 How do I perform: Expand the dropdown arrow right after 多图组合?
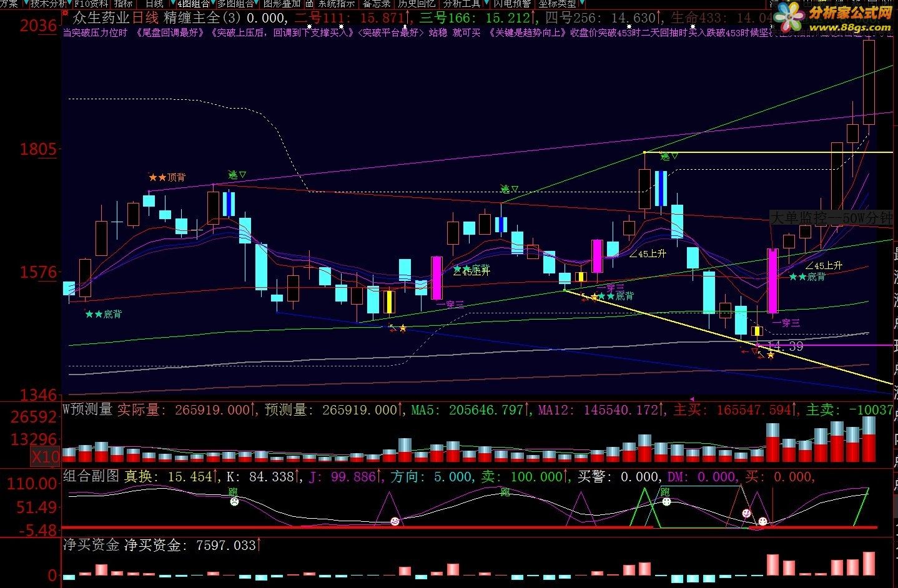pyautogui.click(x=257, y=4)
